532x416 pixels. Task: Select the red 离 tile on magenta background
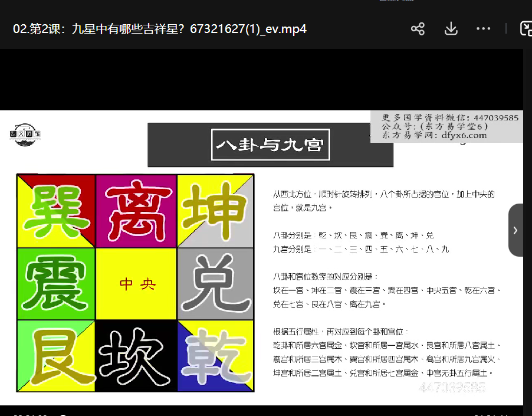pyautogui.click(x=136, y=211)
